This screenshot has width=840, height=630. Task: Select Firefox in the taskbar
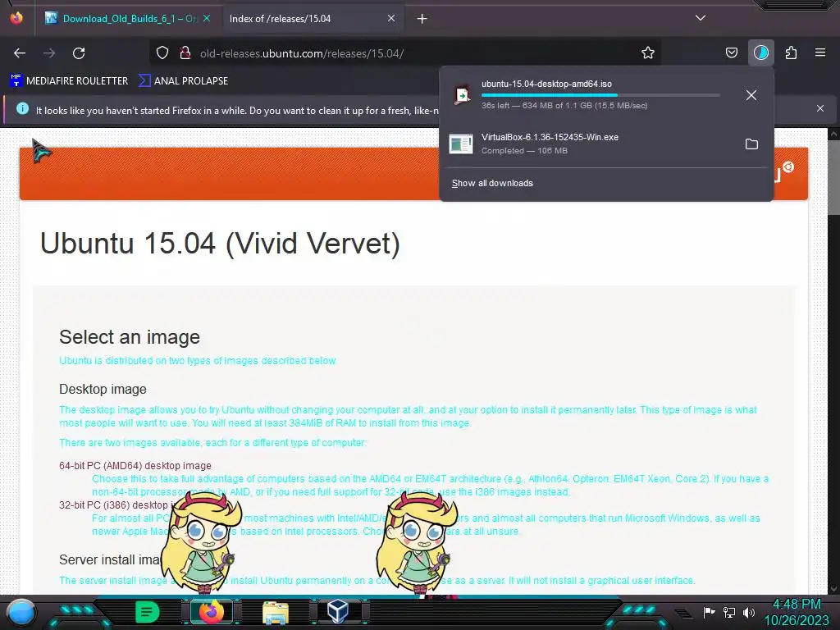tap(212, 612)
